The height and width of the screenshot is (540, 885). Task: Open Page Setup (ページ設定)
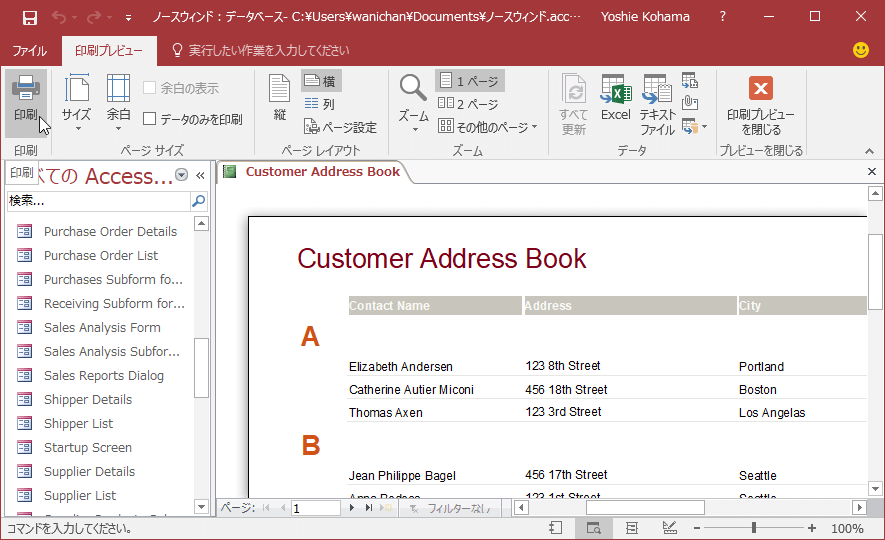coord(340,127)
